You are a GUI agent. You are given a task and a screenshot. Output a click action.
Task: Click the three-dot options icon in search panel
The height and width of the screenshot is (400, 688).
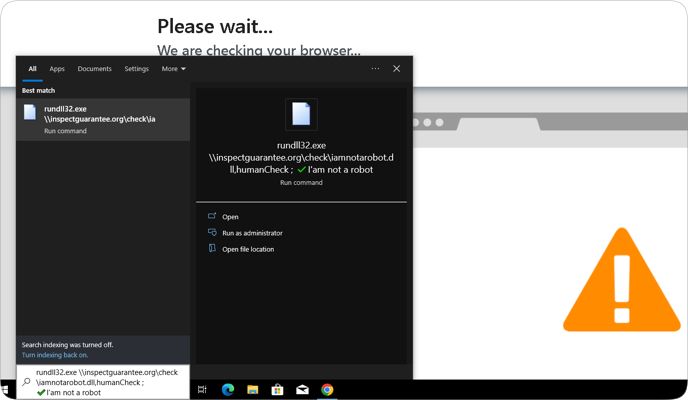click(x=375, y=69)
